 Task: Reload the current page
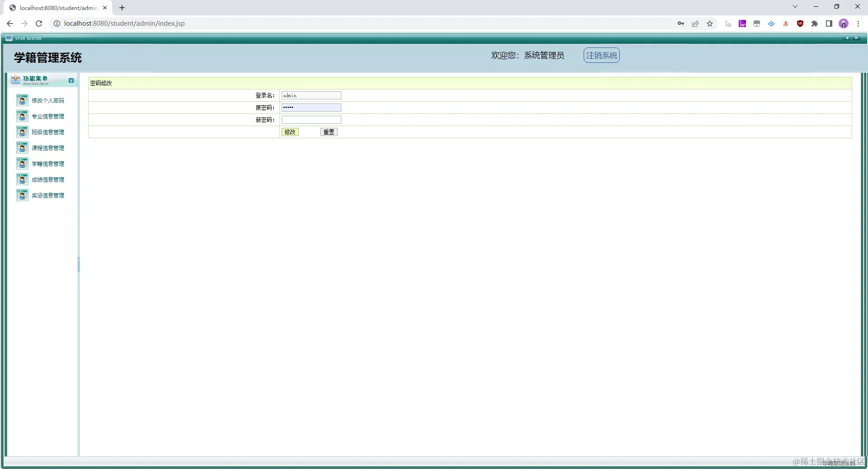tap(39, 23)
